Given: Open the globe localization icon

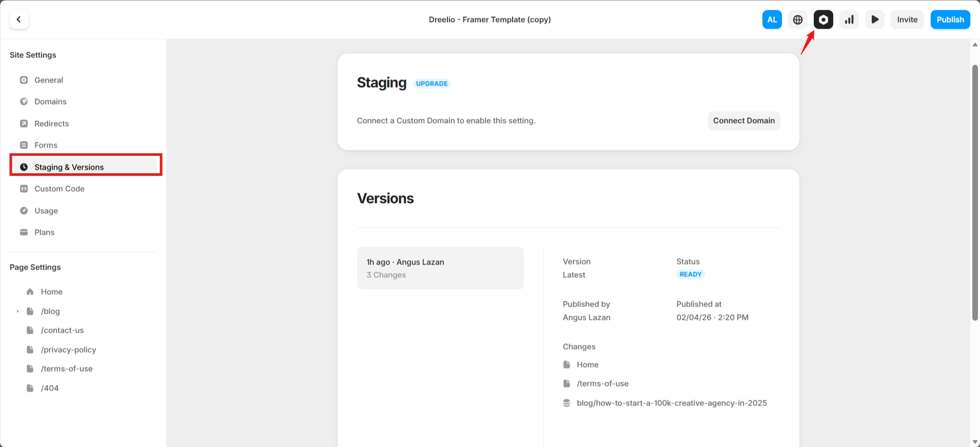Looking at the screenshot, I should pyautogui.click(x=797, y=19).
